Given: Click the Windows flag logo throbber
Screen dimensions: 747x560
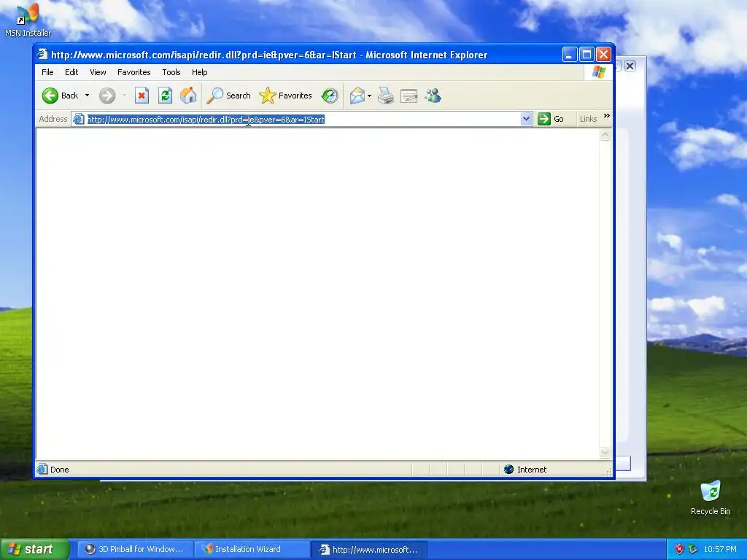Looking at the screenshot, I should [x=598, y=72].
